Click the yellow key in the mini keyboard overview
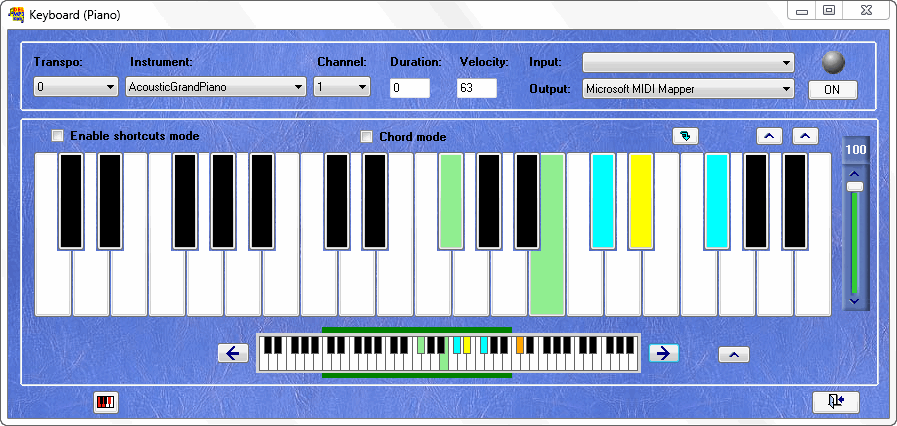Screen dimensions: 897x426 pyautogui.click(x=467, y=345)
